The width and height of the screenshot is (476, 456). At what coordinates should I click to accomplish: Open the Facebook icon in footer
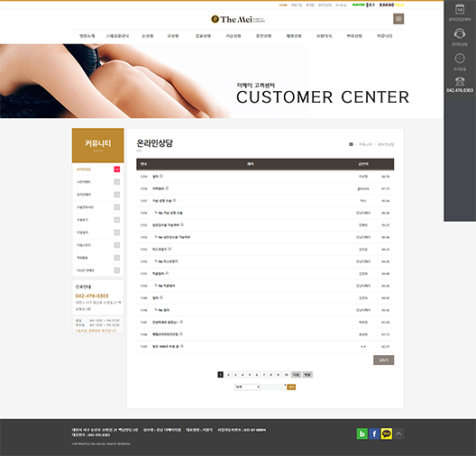(x=374, y=433)
